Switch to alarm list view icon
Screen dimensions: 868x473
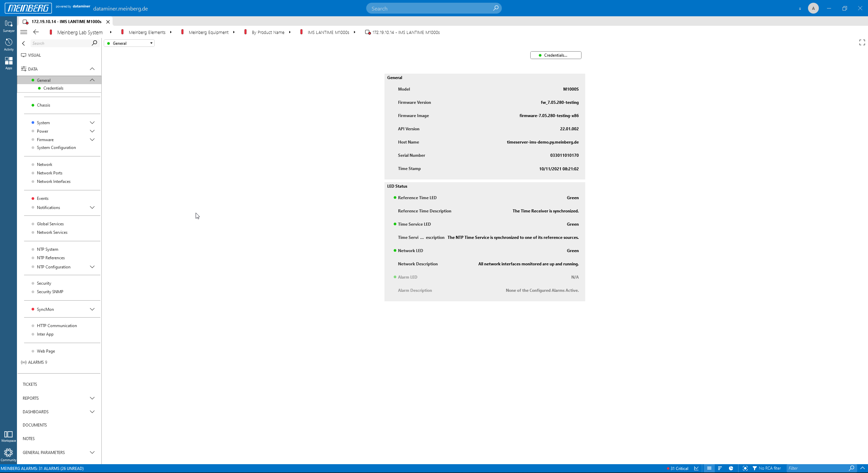pyautogui.click(x=709, y=468)
